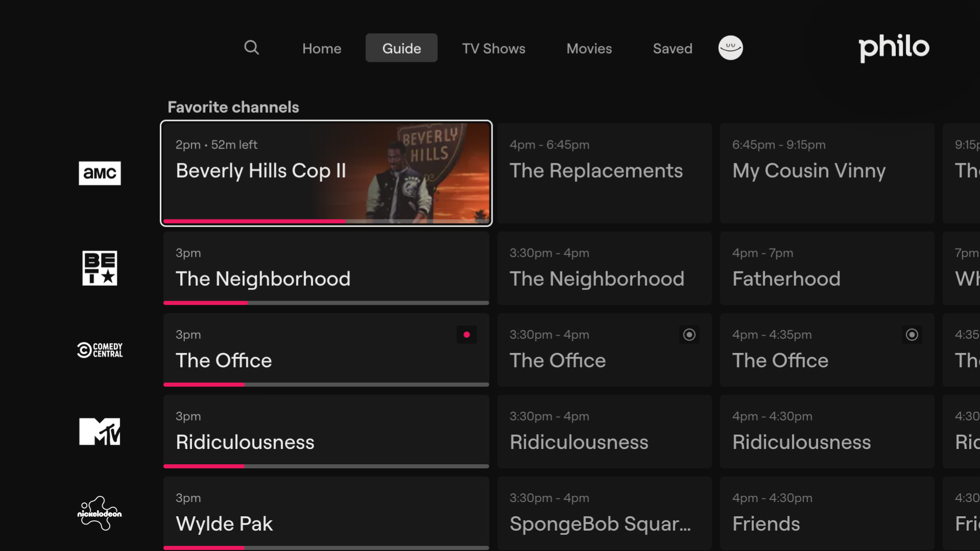The width and height of the screenshot is (980, 551).
Task: Go to the Saved tab
Action: (672, 48)
